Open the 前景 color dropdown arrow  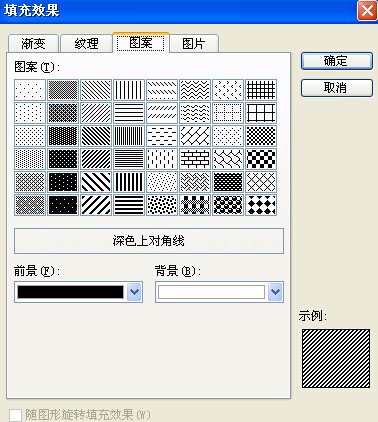(134, 292)
